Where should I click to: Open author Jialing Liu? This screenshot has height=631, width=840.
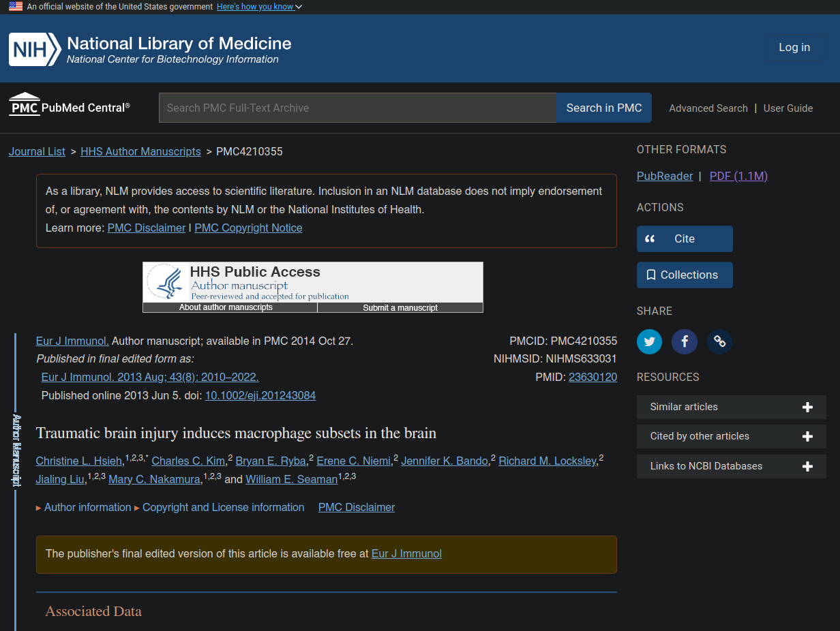(61, 480)
